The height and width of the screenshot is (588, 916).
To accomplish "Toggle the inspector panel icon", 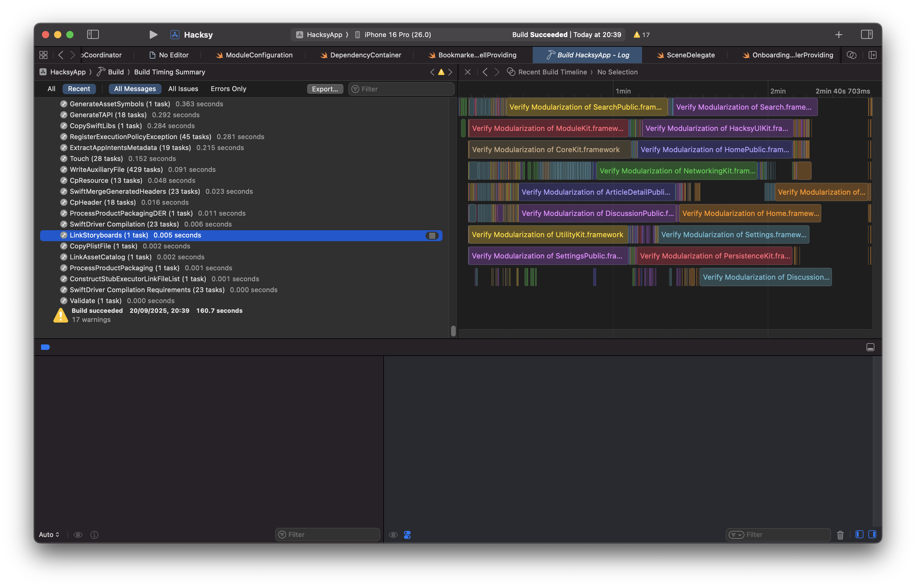I will click(x=866, y=35).
